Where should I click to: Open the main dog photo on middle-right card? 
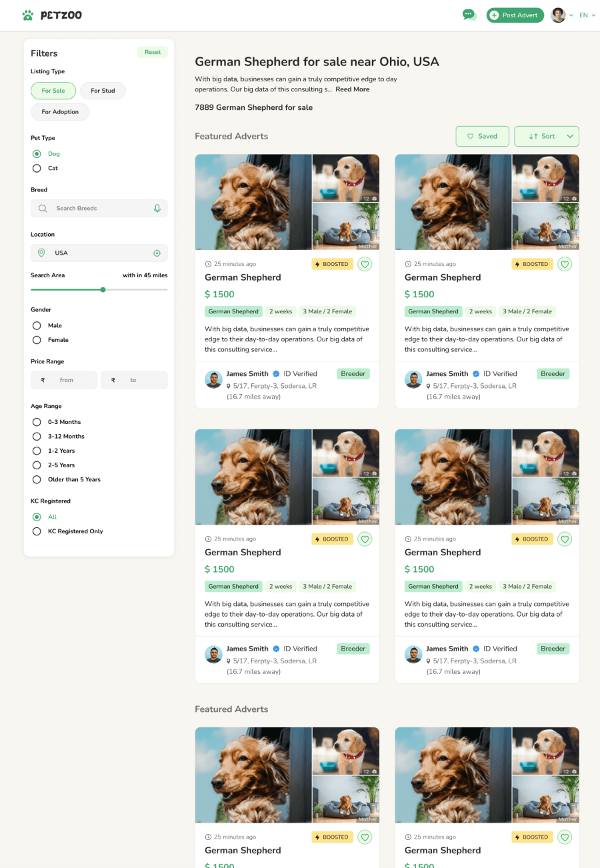tap(453, 477)
